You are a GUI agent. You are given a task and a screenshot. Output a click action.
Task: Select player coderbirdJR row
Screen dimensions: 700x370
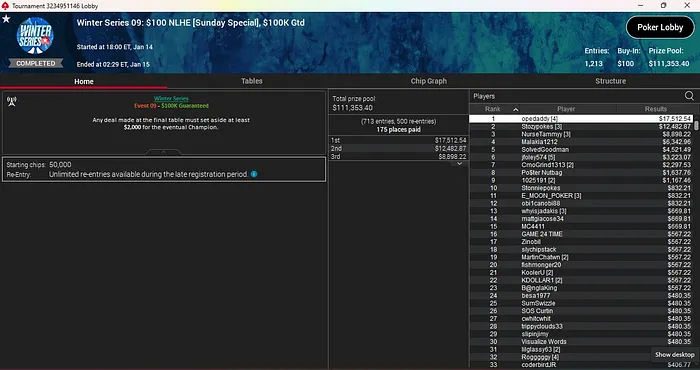click(x=581, y=365)
